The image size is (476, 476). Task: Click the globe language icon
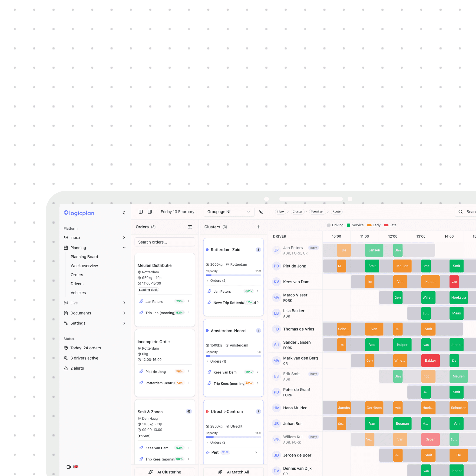(x=69, y=467)
